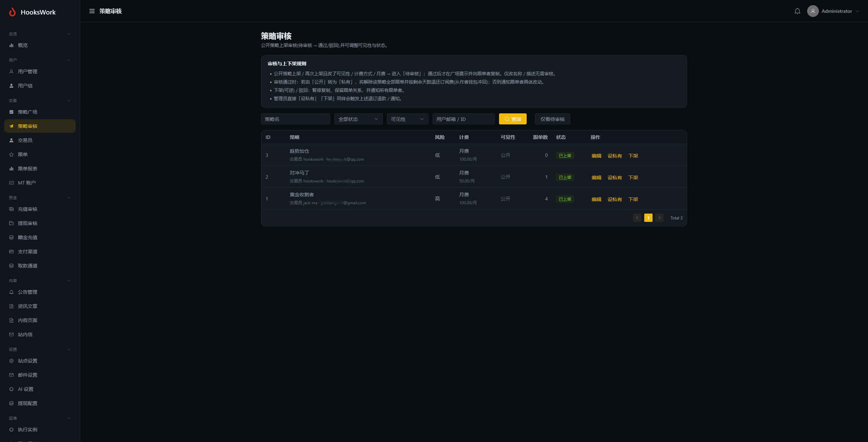Click the 赠金充值 icon
This screenshot has height=442, width=868.
[11, 237]
